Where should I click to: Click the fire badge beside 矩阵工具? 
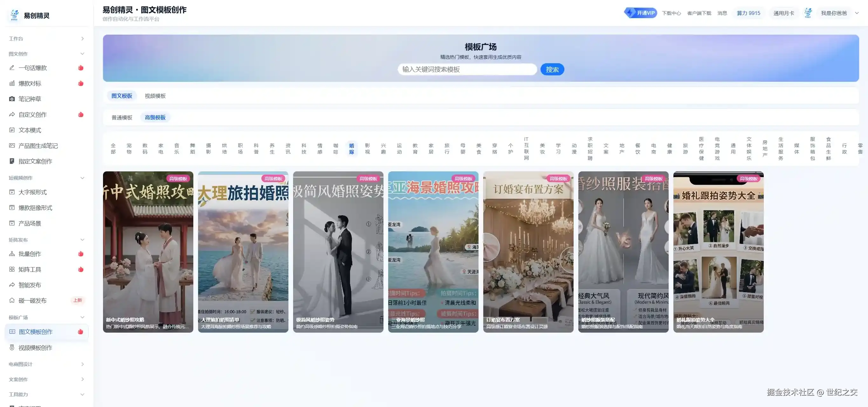pyautogui.click(x=81, y=269)
